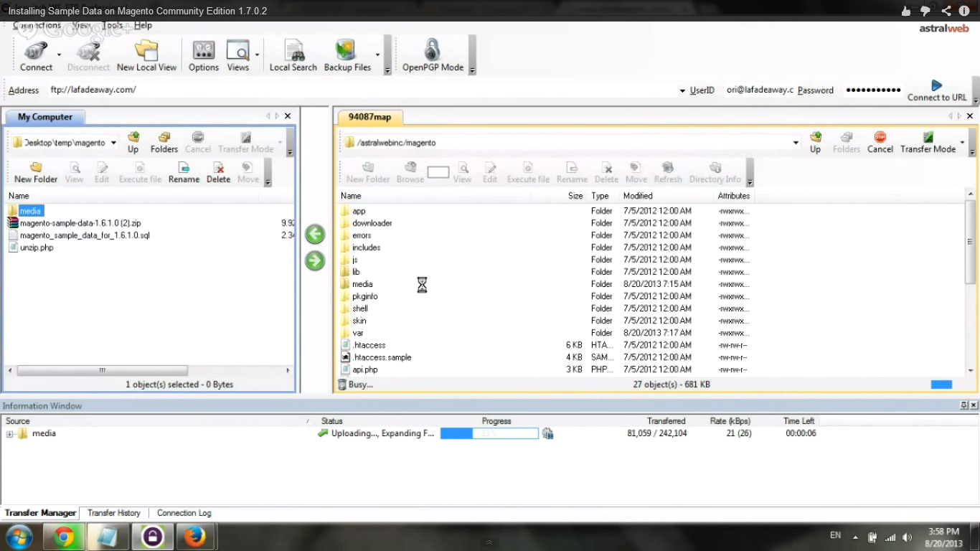Click the Connect toolbar icon
980x551 pixels.
tap(36, 52)
